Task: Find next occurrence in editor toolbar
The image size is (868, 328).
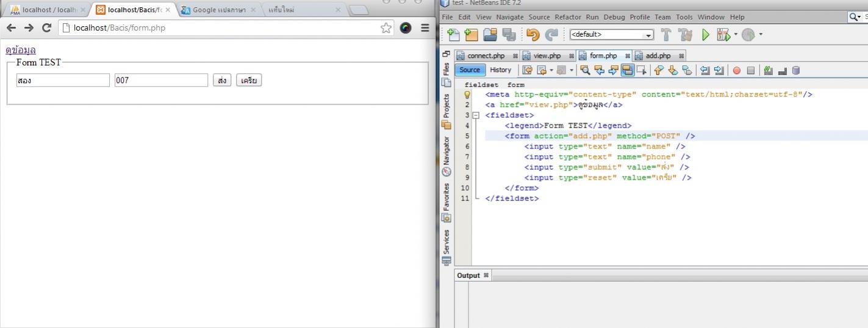Action: coord(614,70)
